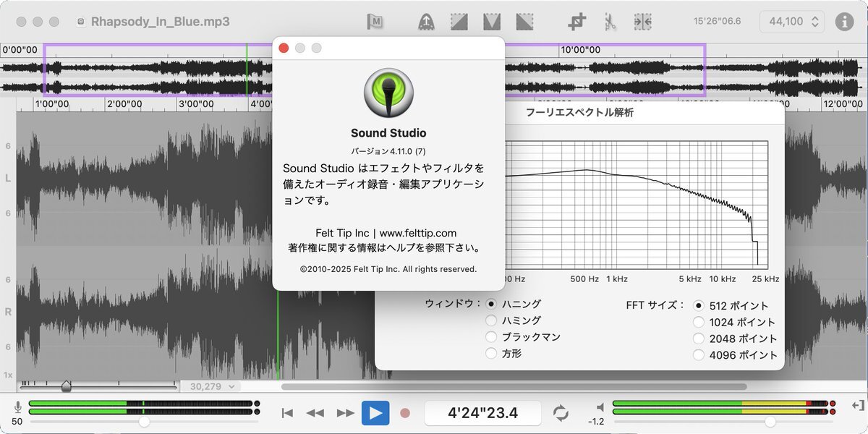Click the 2'00"00 mark on the detail ruler
Screen dimensions: 868x434
tap(124, 104)
